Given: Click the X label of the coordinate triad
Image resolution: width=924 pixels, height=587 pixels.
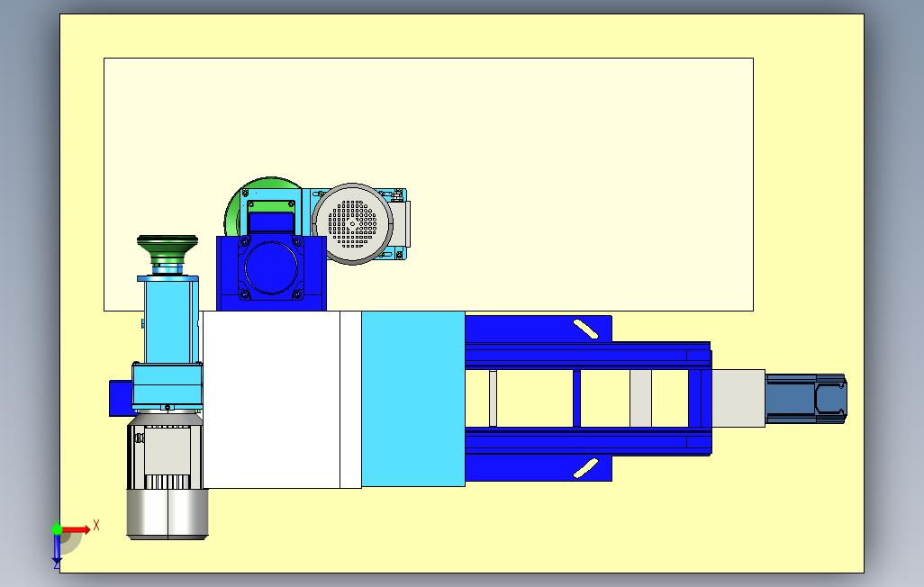Looking at the screenshot, I should click(96, 525).
